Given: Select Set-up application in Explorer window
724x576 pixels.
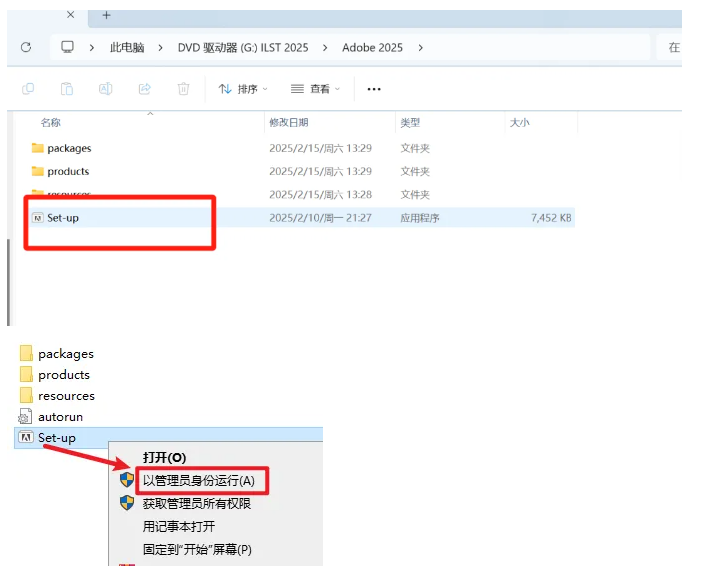Looking at the screenshot, I should [55, 218].
